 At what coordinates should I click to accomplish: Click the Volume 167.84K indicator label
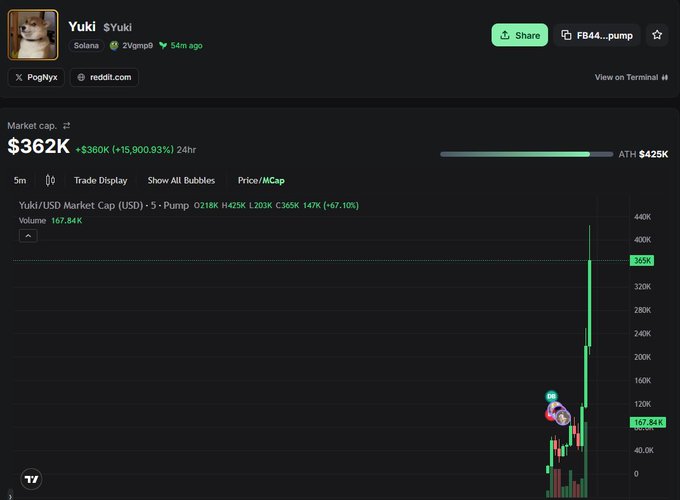pyautogui.click(x=50, y=220)
